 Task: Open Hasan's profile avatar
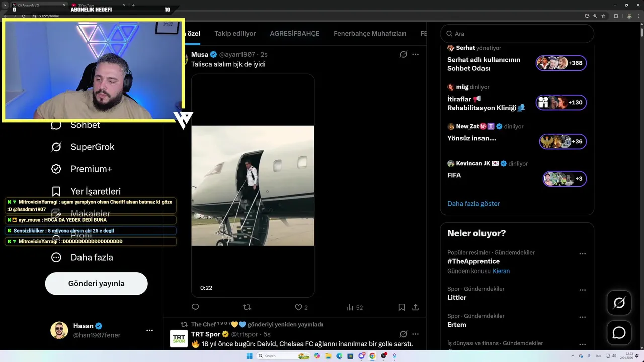pos(59,330)
